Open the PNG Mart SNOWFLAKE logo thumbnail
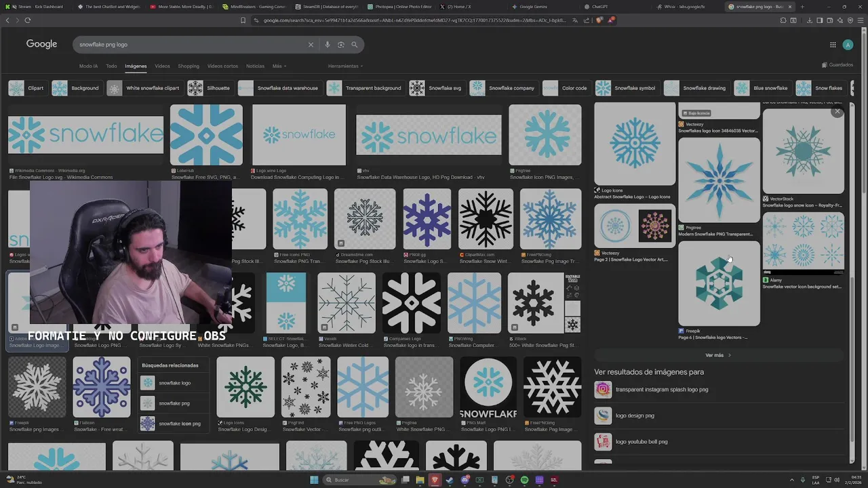The width and height of the screenshot is (868, 488). 488,387
